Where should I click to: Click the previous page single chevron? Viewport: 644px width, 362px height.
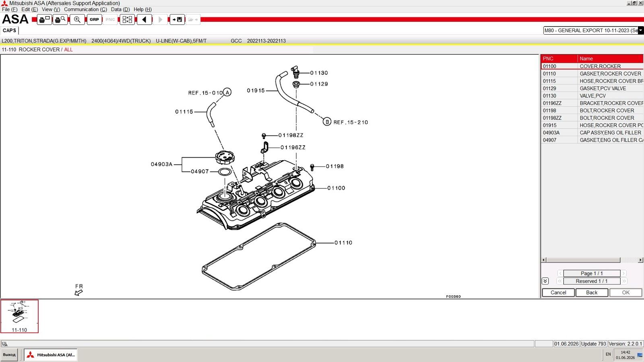(560, 274)
